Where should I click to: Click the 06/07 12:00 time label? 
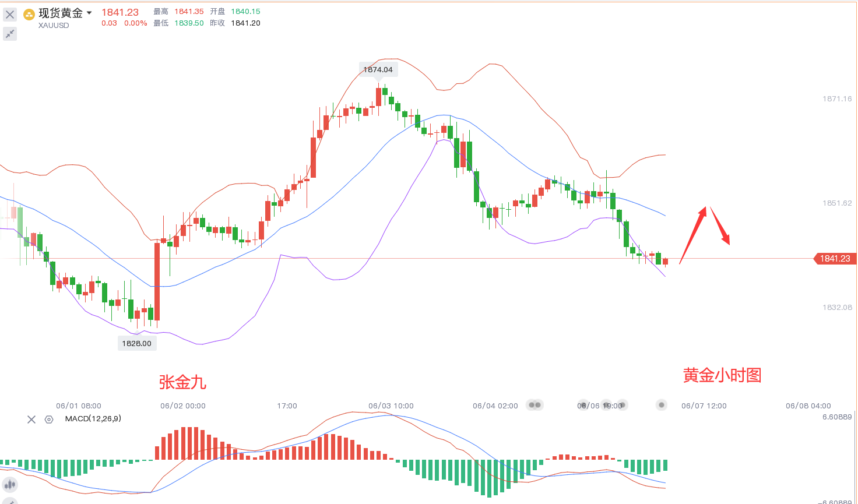704,406
